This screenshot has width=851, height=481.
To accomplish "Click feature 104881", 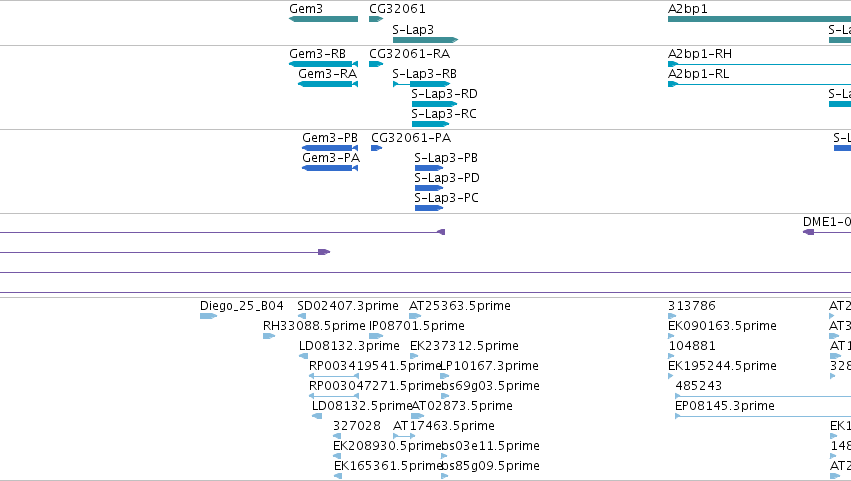I will (671, 356).
